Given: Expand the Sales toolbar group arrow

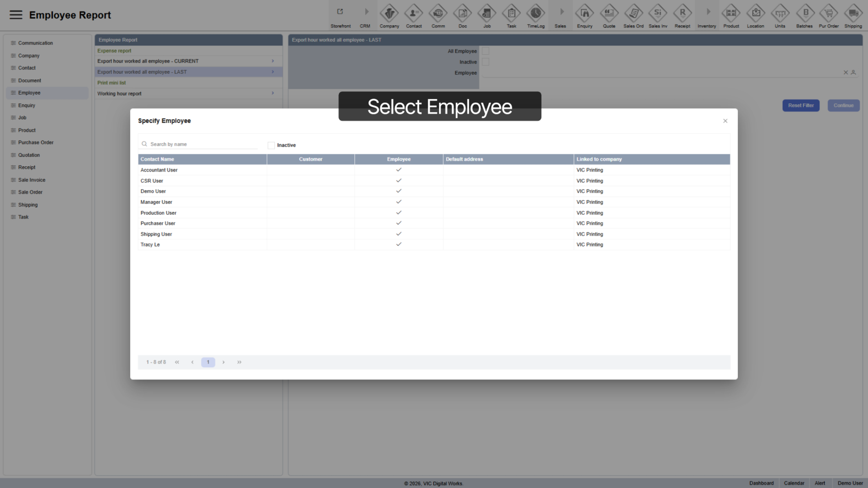Looking at the screenshot, I should click(562, 12).
